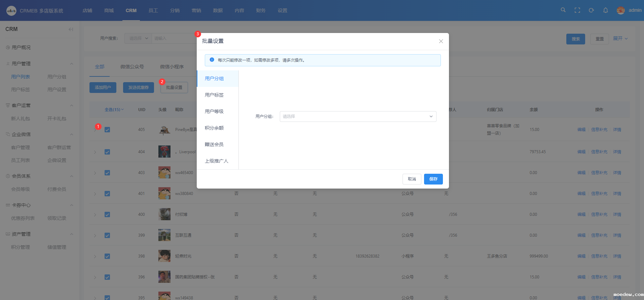Collapse the CRM sidebar icon
This screenshot has height=300, width=644.
[71, 29]
